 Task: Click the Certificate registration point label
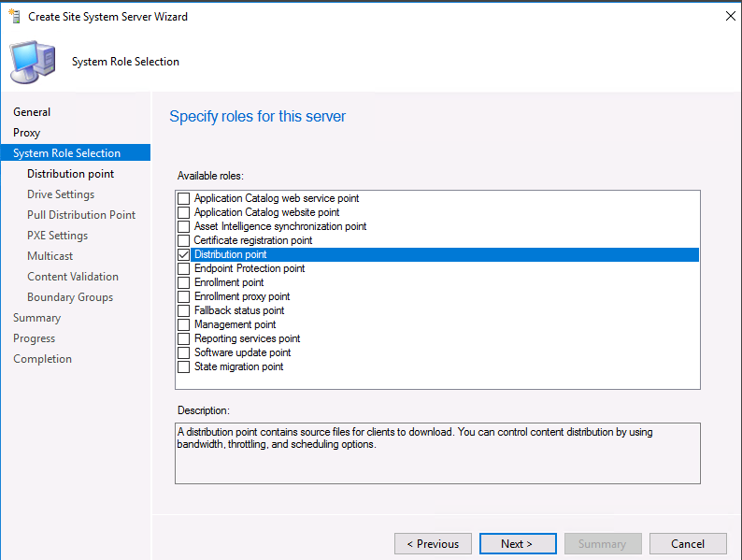coord(253,240)
